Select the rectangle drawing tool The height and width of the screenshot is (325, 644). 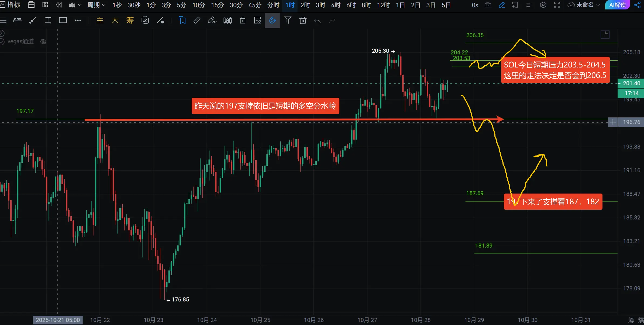point(63,20)
